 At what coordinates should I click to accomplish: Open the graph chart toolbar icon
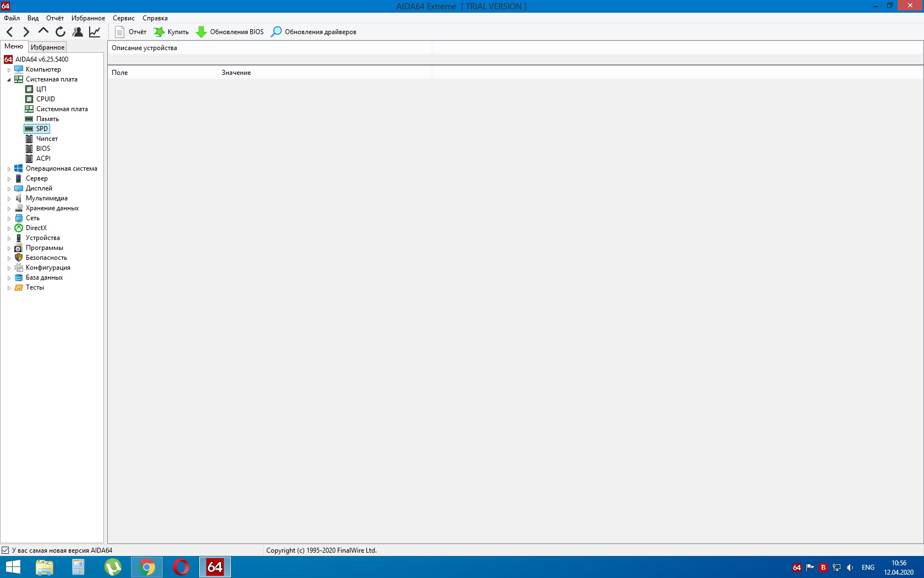pyautogui.click(x=95, y=32)
